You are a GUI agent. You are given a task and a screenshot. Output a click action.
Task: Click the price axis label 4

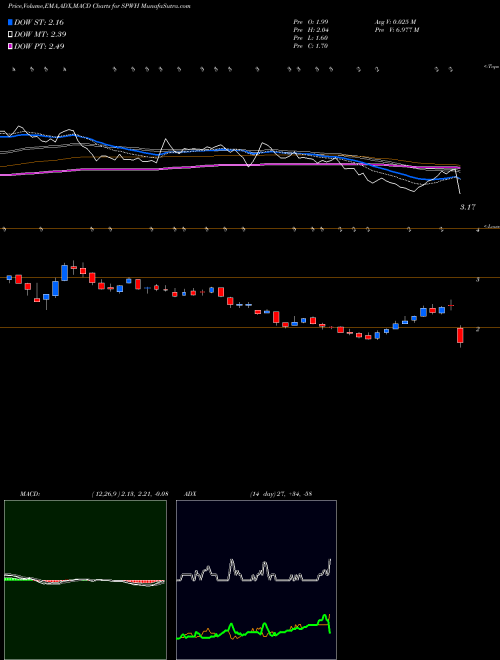click(477, 230)
